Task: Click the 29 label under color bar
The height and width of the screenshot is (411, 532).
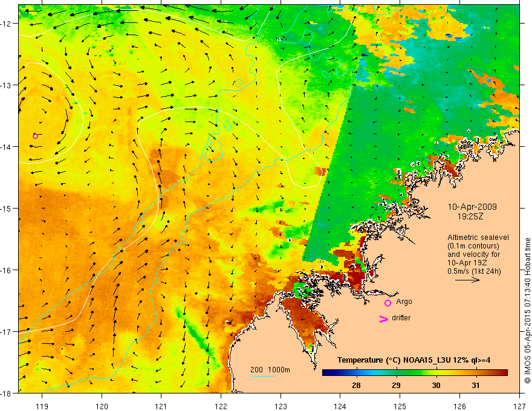Action: (x=396, y=385)
